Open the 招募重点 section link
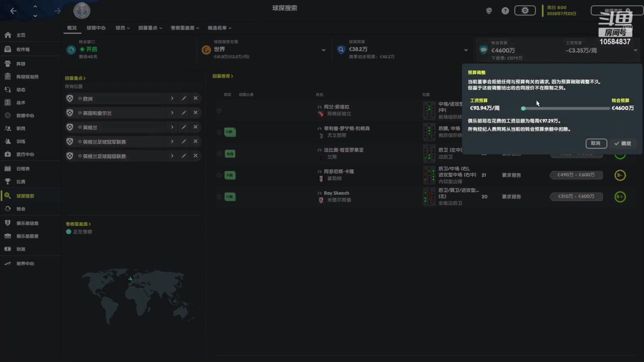The image size is (644, 362). pos(75,78)
